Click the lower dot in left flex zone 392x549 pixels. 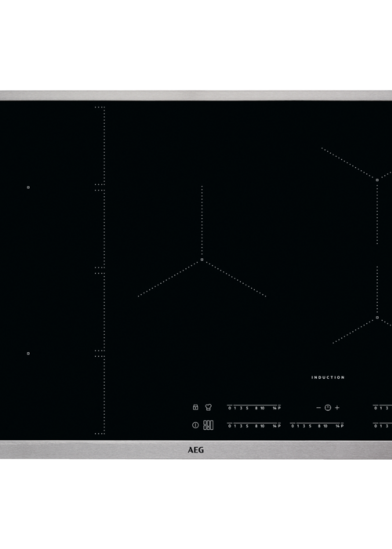[28, 353]
